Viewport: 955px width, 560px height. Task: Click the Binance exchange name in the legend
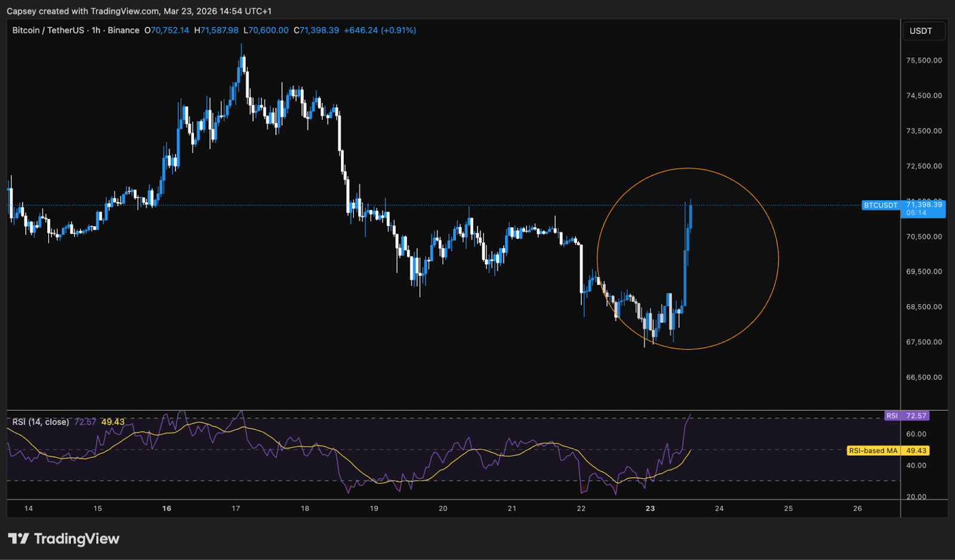[x=124, y=30]
